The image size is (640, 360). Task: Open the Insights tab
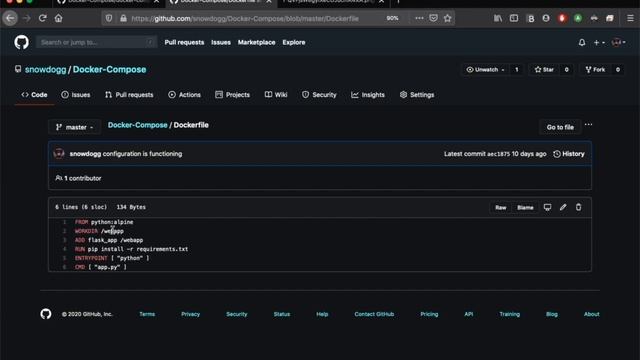368,95
